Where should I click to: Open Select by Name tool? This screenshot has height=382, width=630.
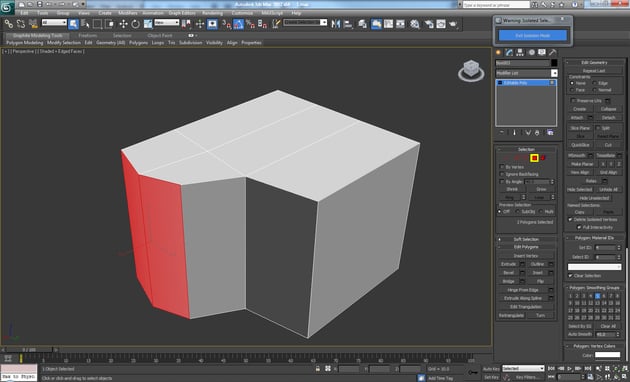pyautogui.click(x=85, y=24)
